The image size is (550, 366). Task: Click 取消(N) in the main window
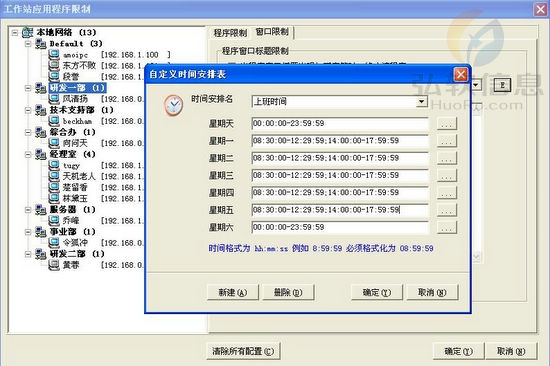(x=511, y=351)
